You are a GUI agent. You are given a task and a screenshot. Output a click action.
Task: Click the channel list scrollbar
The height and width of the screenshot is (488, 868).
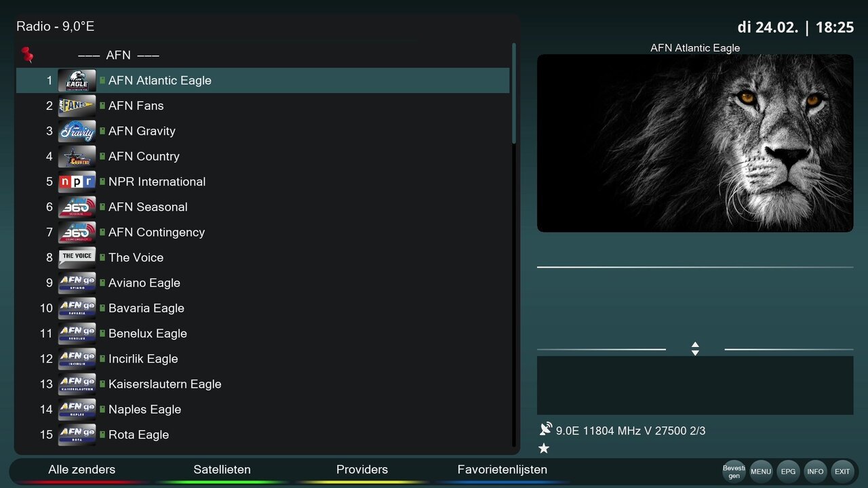(514, 94)
